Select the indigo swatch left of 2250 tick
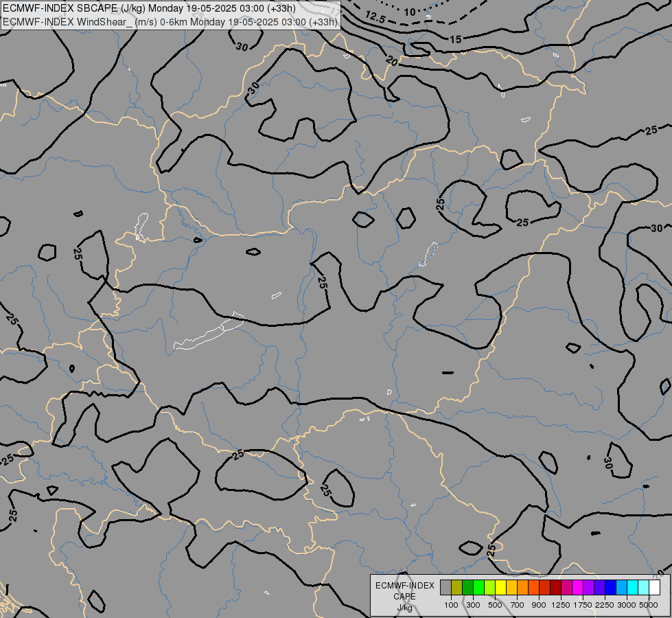672x618 pixels. point(599,587)
